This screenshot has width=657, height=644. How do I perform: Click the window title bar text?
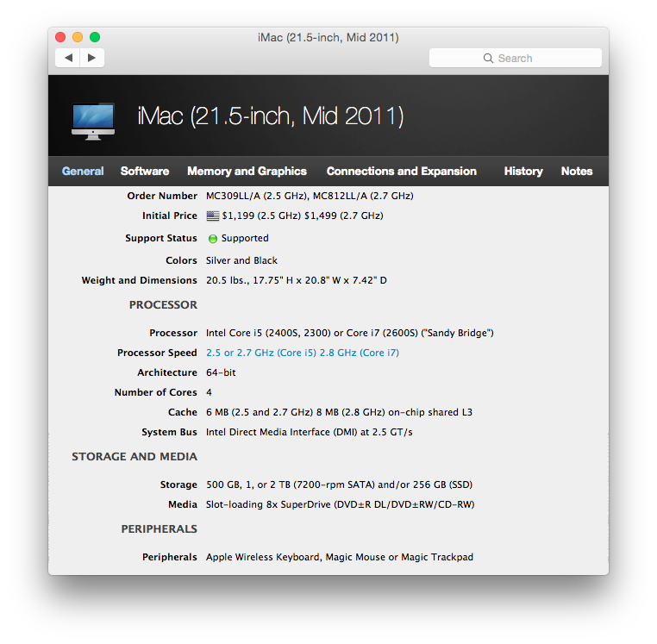click(x=328, y=38)
